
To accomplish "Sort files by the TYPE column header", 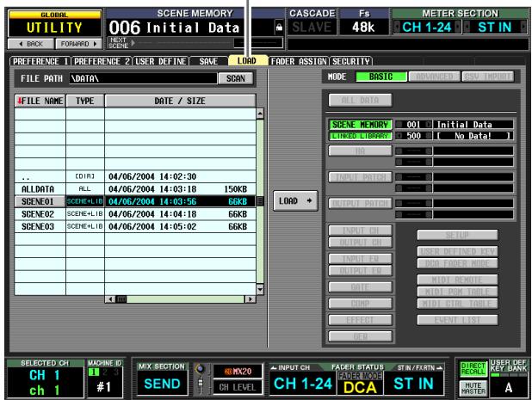I will (x=85, y=101).
